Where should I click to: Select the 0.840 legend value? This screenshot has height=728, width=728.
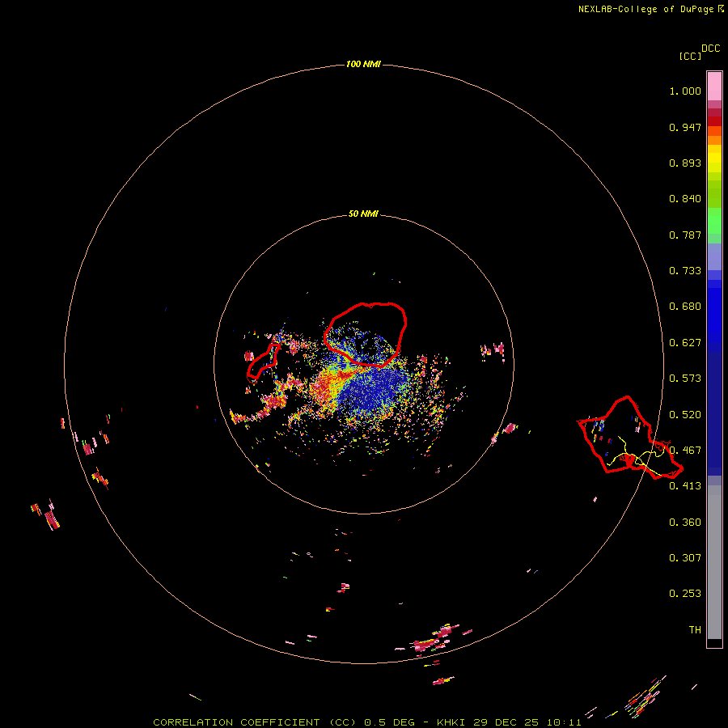[685, 199]
